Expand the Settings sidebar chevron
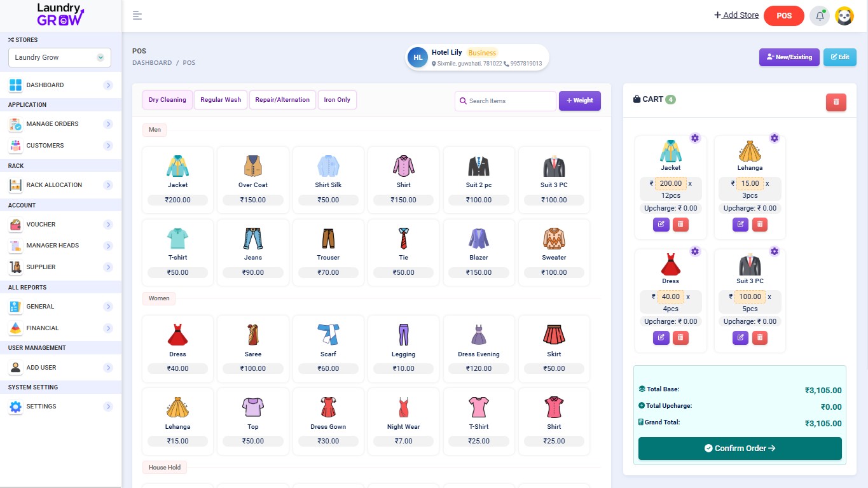The height and width of the screenshot is (488, 868). pos(108,407)
